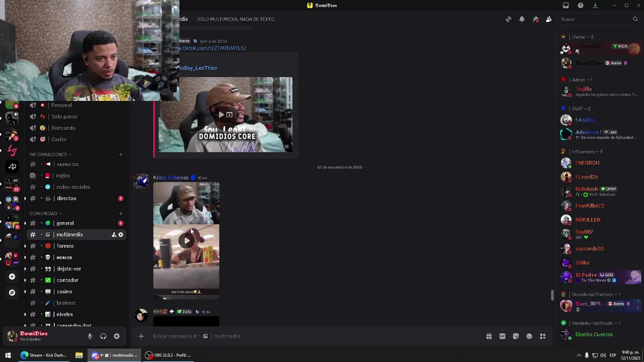Image resolution: width=644 pixels, height=362 pixels.
Task: Open the Threads icon in channel header
Action: [x=508, y=19]
